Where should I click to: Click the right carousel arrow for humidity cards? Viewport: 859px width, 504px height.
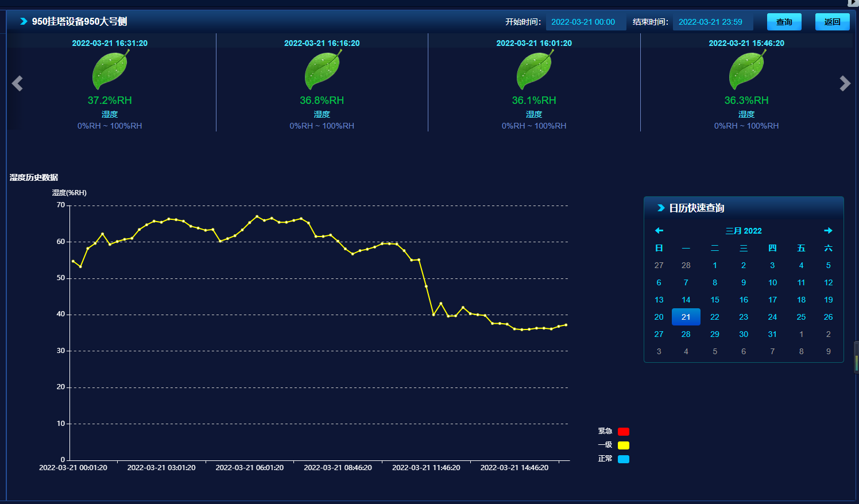click(845, 84)
